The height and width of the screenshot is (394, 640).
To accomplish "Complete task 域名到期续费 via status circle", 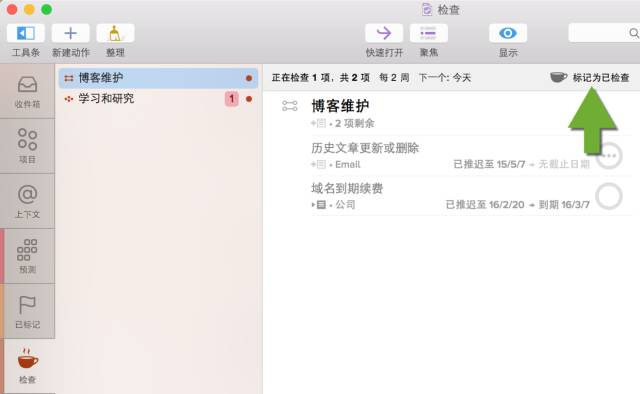I will (609, 196).
